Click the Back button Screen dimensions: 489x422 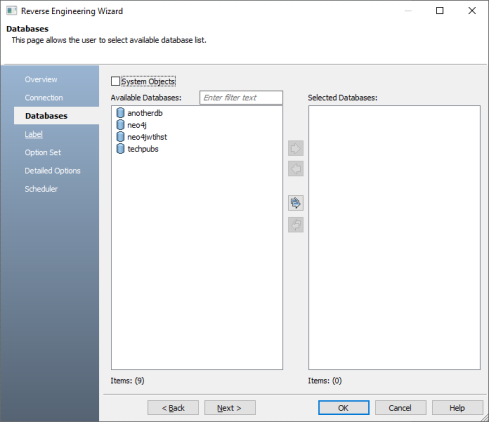pyautogui.click(x=173, y=408)
